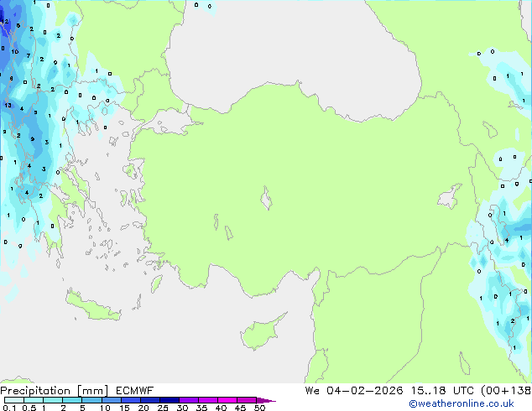Click the "20" legend scale label
Screen dimensions: 532x411
tap(143, 408)
